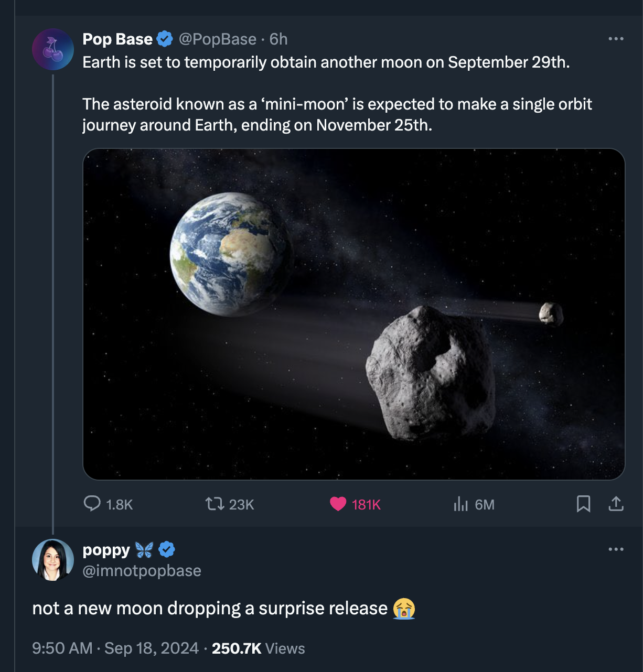643x672 pixels.
Task: Click poppy's verified checkmark
Action: tap(167, 549)
